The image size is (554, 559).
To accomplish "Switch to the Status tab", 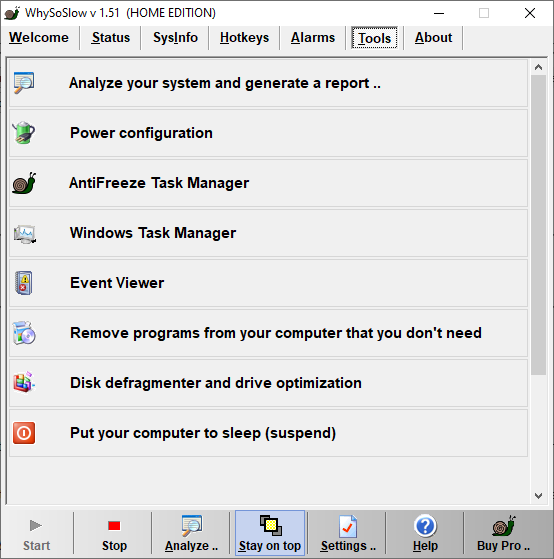I will coord(111,38).
